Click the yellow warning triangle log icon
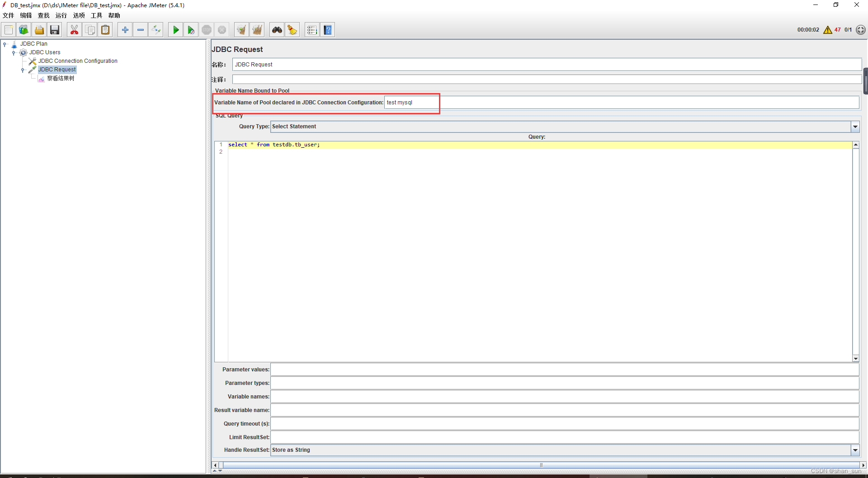The image size is (868, 478). coord(828,30)
